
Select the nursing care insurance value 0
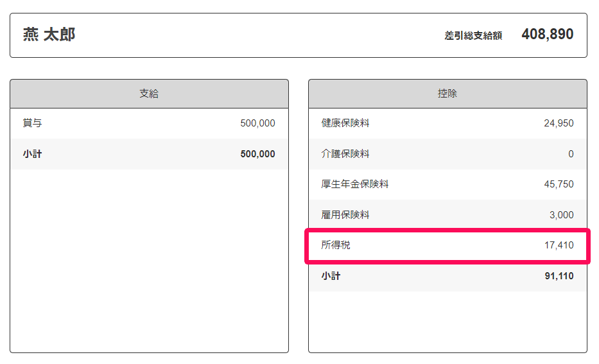point(571,154)
